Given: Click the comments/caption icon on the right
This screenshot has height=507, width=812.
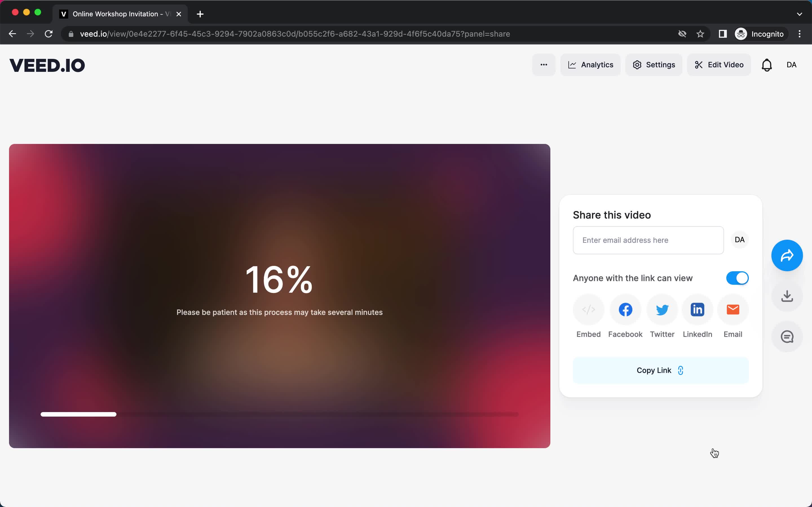Looking at the screenshot, I should 787,336.
